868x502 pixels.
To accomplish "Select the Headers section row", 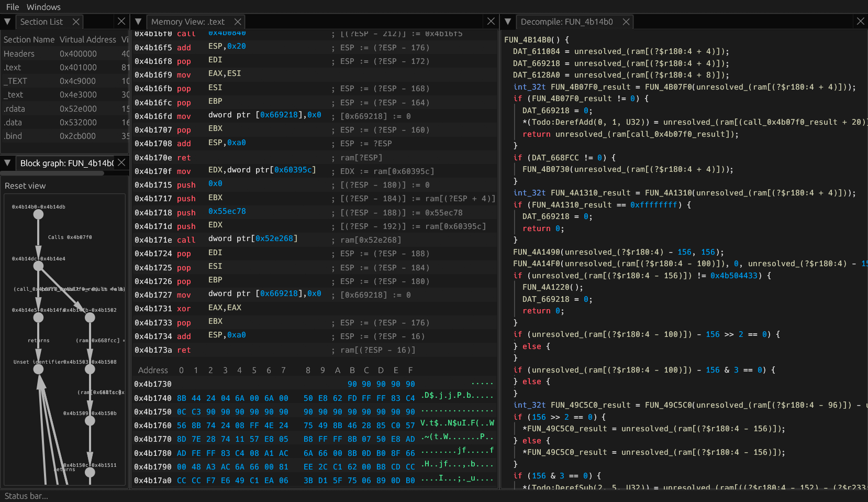I will [65, 53].
